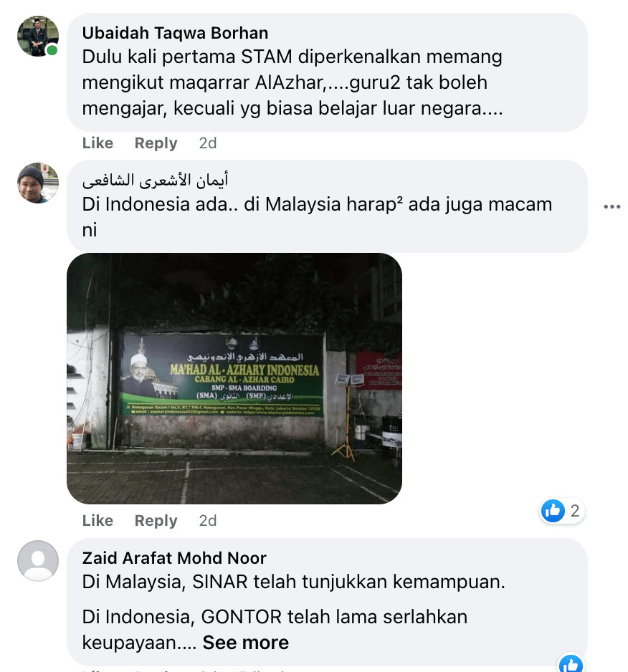Open the three-dot options beside Indonesia comment
Image resolution: width=628 pixels, height=672 pixels.
pyautogui.click(x=612, y=206)
